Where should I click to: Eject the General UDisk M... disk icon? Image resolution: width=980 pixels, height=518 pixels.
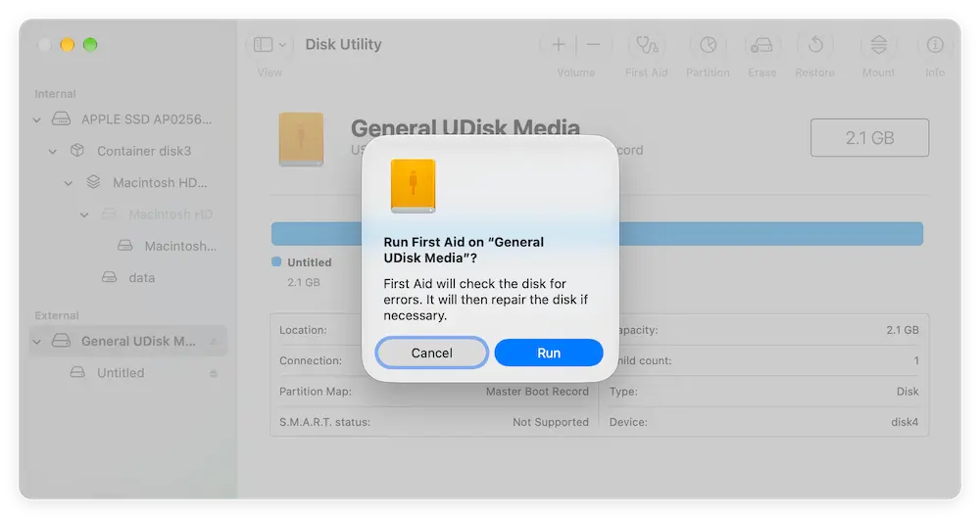tap(213, 342)
